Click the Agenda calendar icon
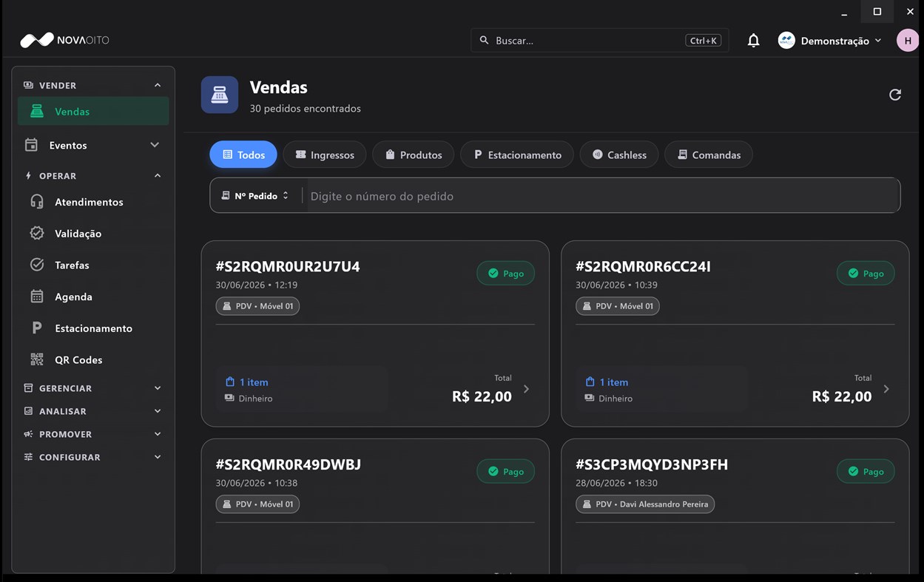Image resolution: width=924 pixels, height=582 pixels. pos(37,297)
